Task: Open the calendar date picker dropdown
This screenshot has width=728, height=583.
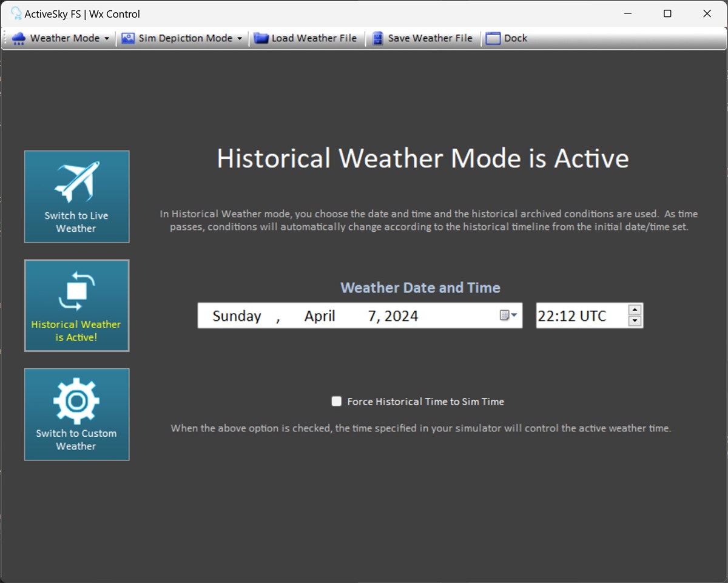Action: (508, 315)
